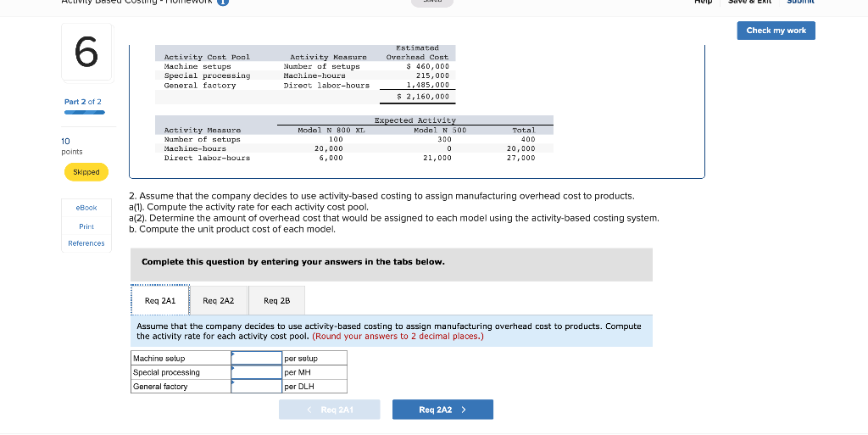Click the 'Special processing' answer row label
The image size is (868, 435).
coord(166,372)
